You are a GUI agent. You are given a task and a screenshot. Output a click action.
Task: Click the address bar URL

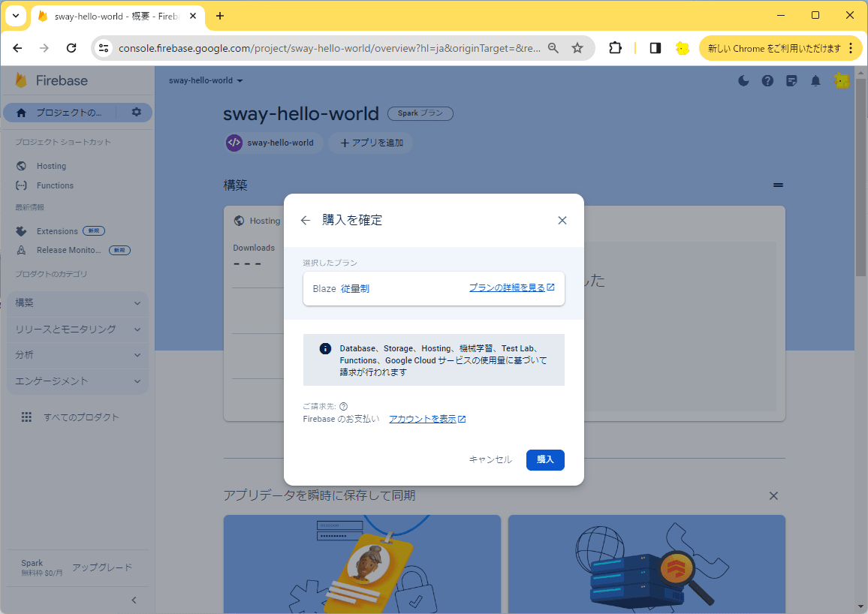(330, 48)
